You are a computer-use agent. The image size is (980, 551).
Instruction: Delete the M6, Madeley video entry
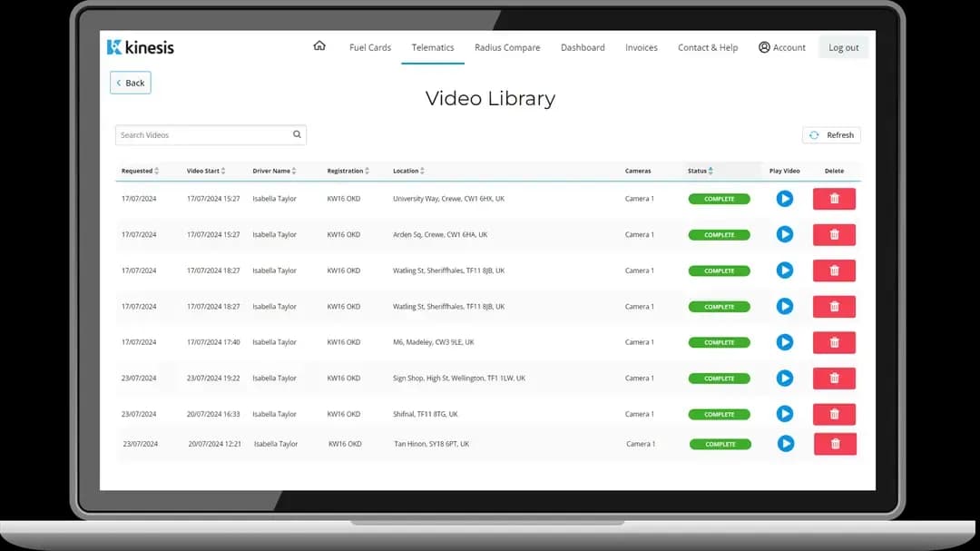coord(834,342)
